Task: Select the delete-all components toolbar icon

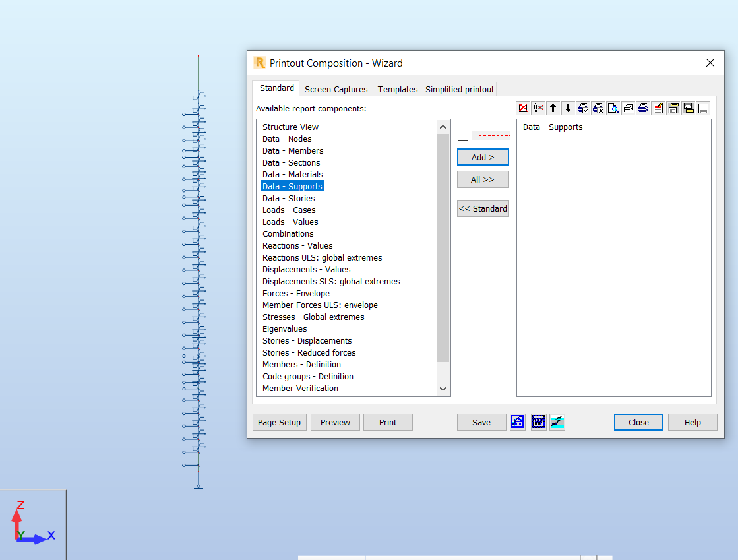Action: tap(538, 108)
